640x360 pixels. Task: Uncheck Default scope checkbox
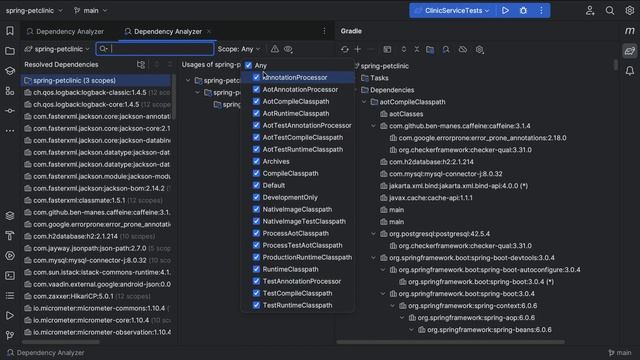click(x=256, y=185)
